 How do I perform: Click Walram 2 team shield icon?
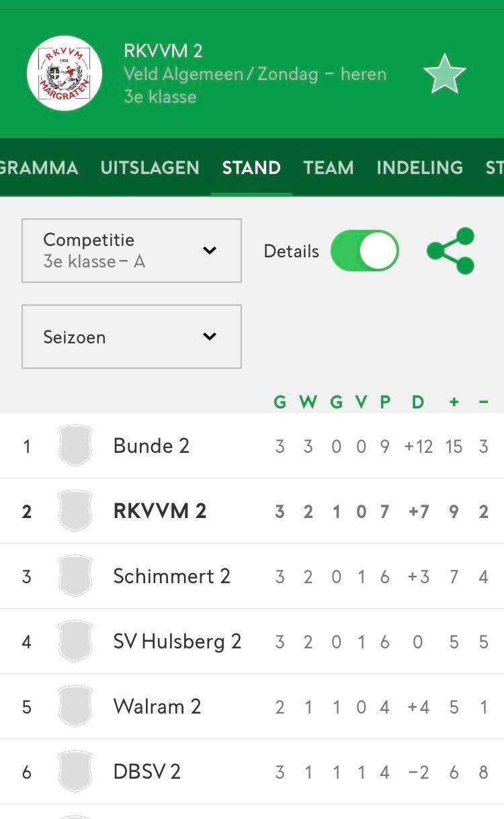point(75,706)
